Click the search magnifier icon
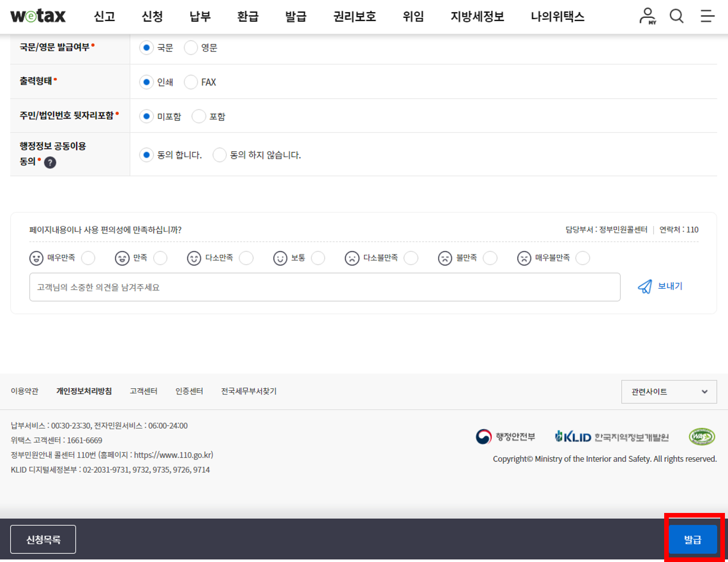Image resolution: width=728 pixels, height=562 pixels. click(x=677, y=16)
